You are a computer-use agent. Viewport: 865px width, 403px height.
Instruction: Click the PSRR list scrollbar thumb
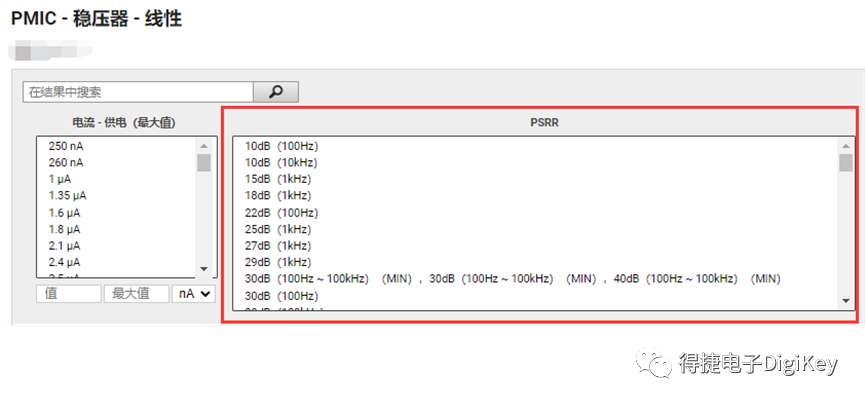click(846, 163)
